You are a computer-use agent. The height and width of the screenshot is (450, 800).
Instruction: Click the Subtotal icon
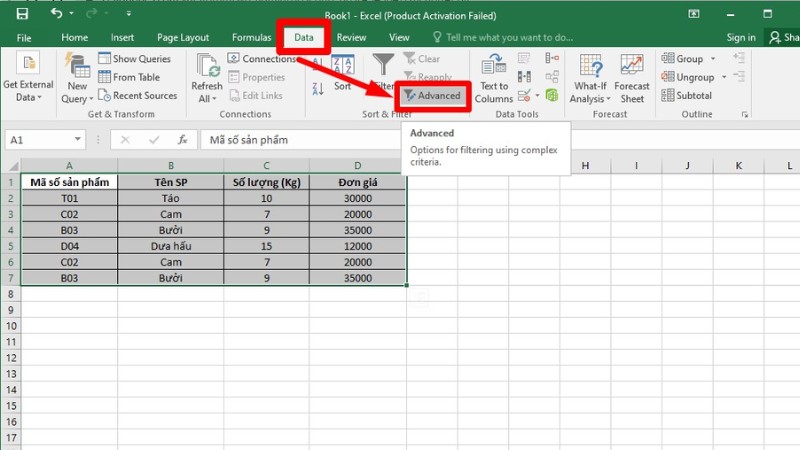coord(686,95)
